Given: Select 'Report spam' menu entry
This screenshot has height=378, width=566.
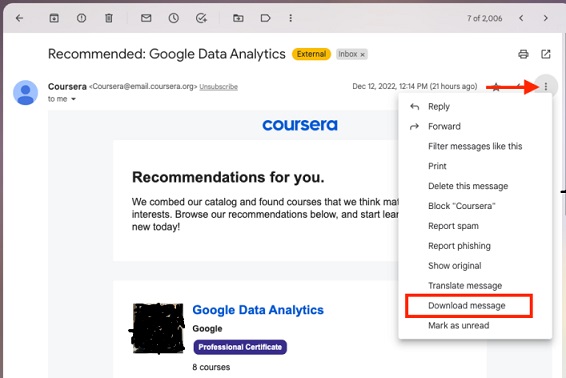Looking at the screenshot, I should [475, 226].
